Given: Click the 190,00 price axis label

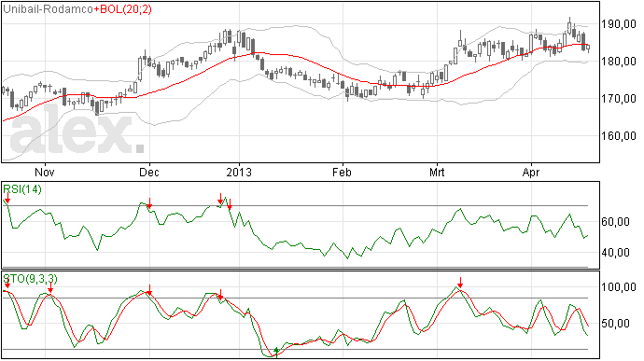Looking at the screenshot, I should click(619, 24).
